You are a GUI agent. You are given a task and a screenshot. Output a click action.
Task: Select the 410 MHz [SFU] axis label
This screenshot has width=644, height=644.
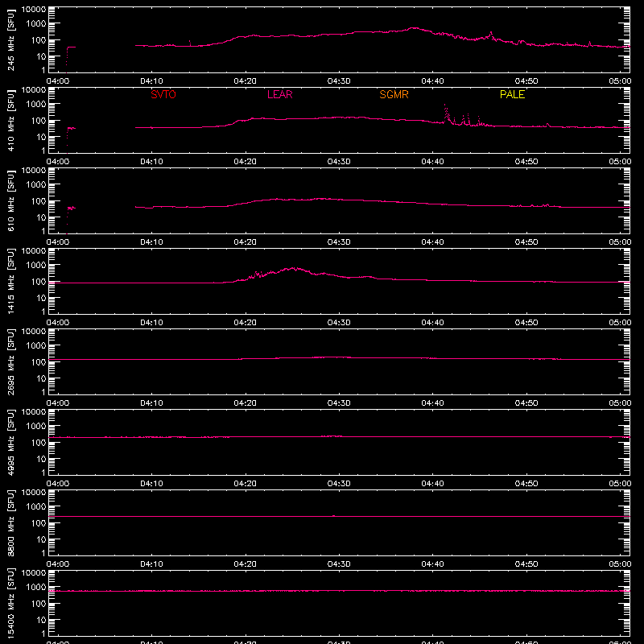point(10,121)
